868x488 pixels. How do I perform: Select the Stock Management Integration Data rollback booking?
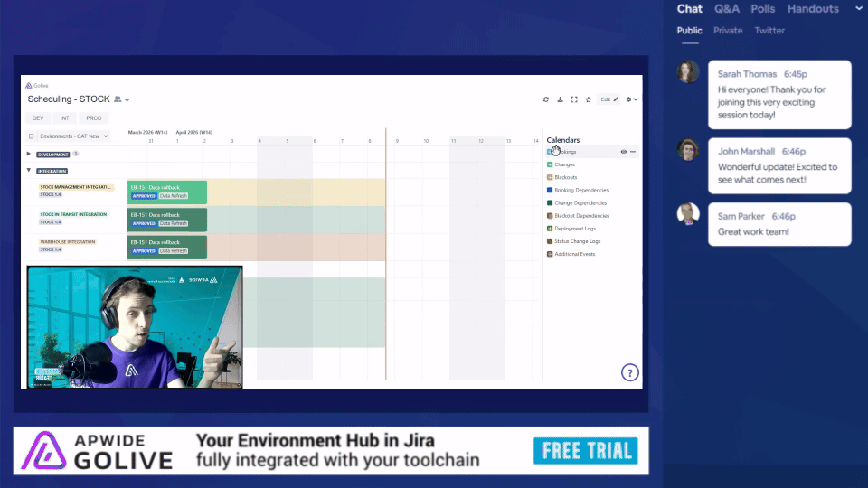coord(167,192)
